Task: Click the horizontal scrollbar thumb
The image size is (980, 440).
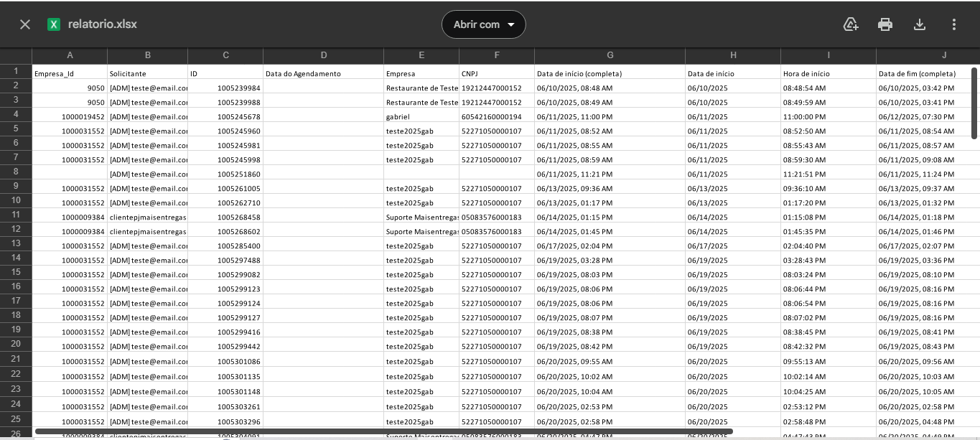Action: tap(384, 431)
